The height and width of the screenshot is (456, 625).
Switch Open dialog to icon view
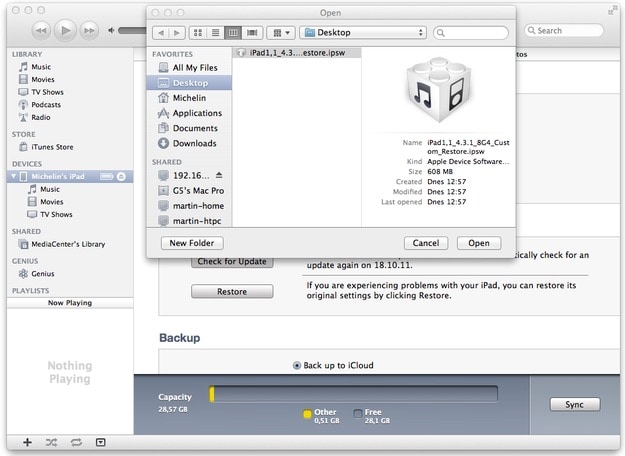click(x=198, y=33)
